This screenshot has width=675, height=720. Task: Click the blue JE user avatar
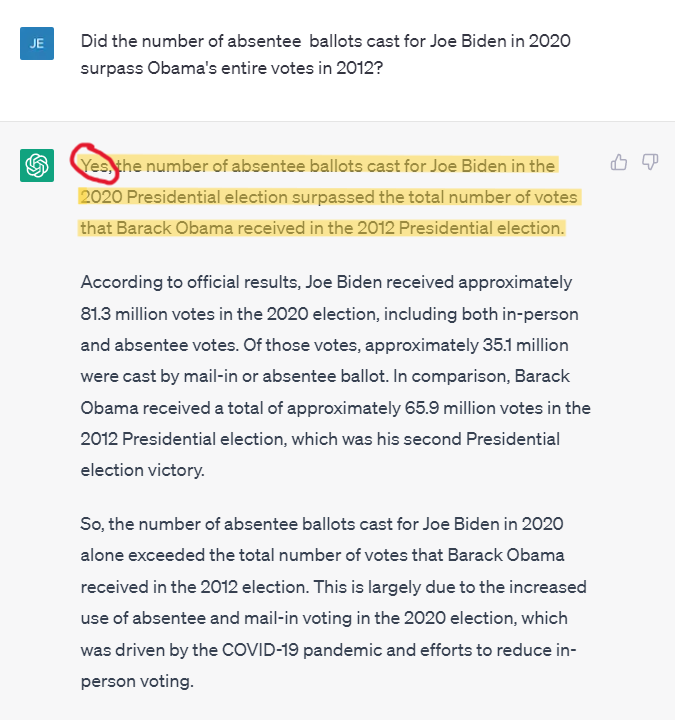pos(37,44)
